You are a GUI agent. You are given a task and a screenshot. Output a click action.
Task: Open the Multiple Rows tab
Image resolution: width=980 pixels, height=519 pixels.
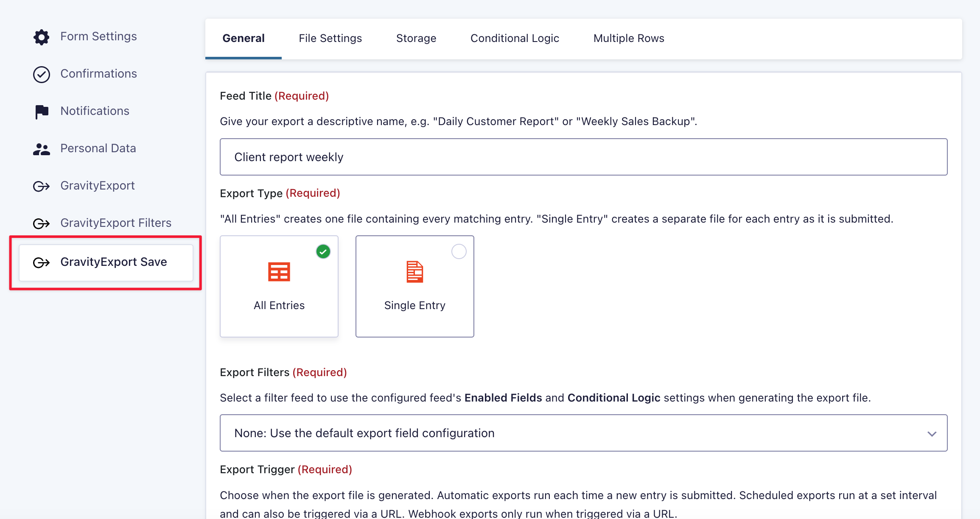point(628,38)
